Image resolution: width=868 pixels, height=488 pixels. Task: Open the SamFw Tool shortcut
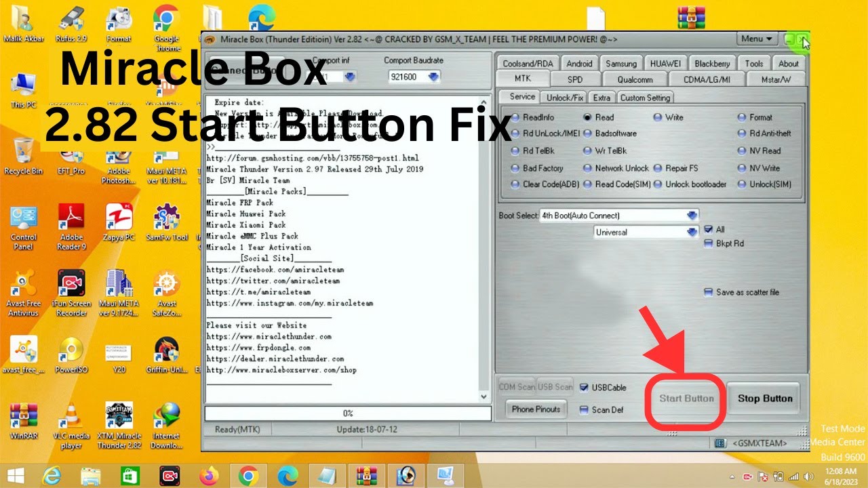click(x=166, y=223)
